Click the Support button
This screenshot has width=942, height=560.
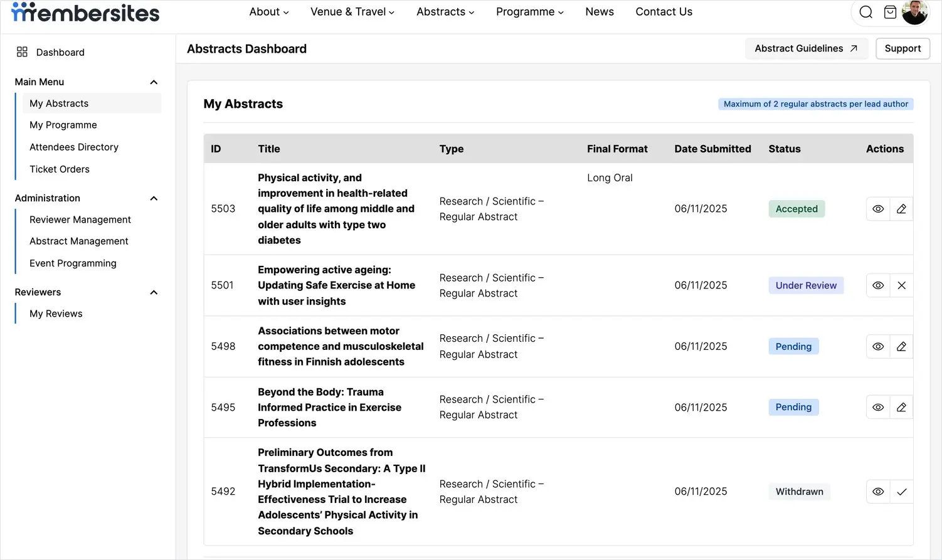point(902,48)
